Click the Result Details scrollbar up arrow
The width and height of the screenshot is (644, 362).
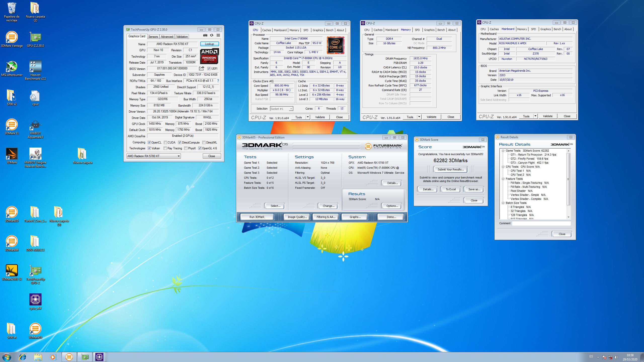(569, 151)
